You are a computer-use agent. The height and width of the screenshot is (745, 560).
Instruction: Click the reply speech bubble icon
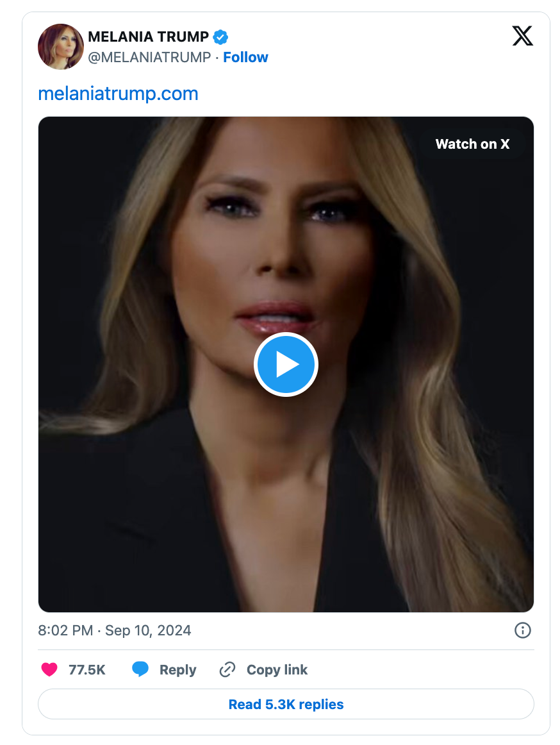coord(140,670)
